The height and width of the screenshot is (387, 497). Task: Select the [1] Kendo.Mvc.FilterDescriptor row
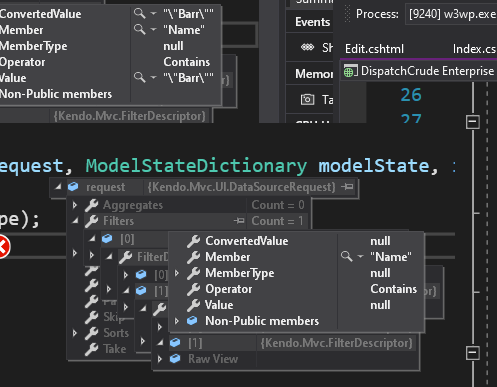tap(285, 343)
